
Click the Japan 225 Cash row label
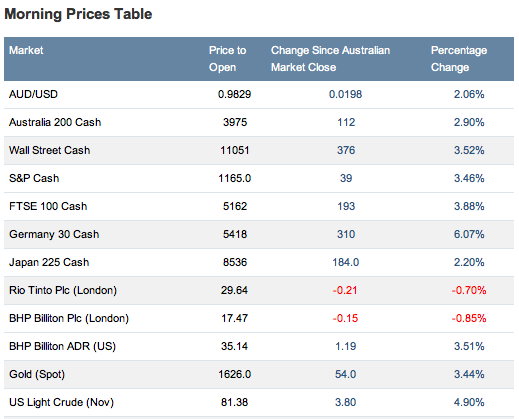coord(49,262)
